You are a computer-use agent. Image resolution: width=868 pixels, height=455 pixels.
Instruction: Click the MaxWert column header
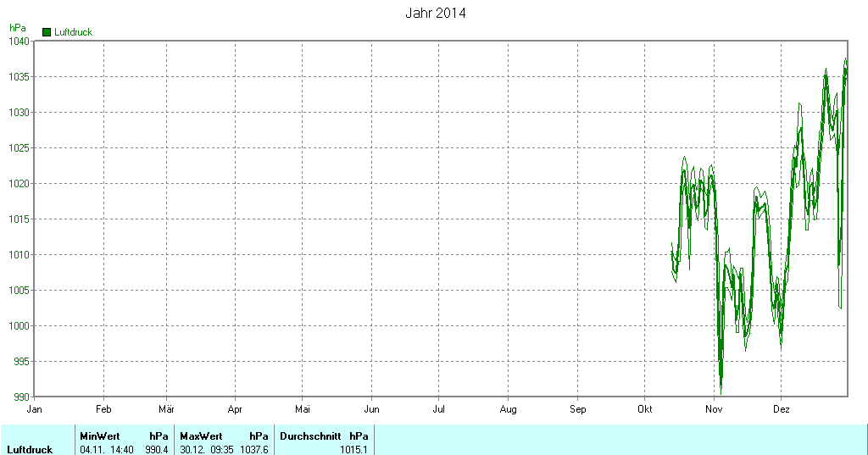tap(201, 436)
